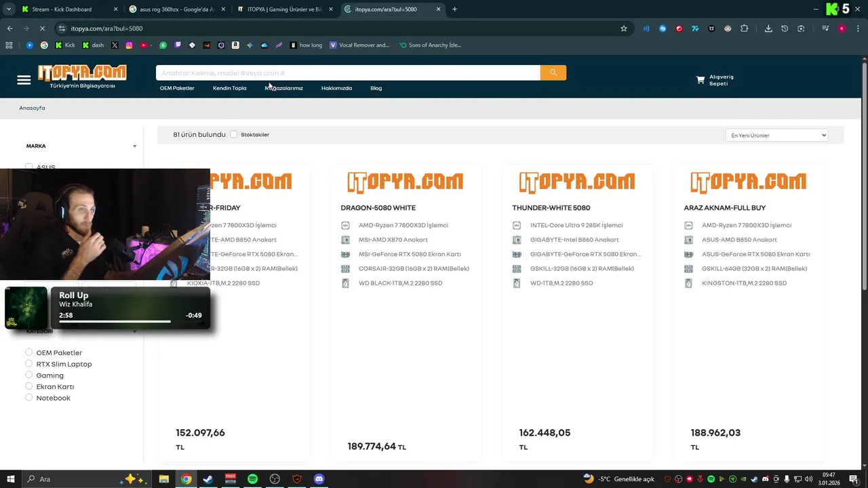Screen dimensions: 868x488
Task: Open the Windows Start menu
Action: point(11,479)
